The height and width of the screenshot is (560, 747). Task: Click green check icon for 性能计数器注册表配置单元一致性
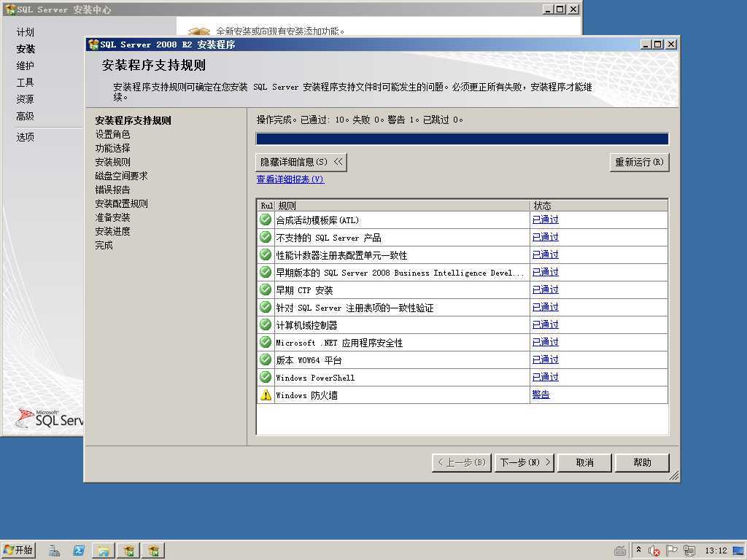click(266, 254)
